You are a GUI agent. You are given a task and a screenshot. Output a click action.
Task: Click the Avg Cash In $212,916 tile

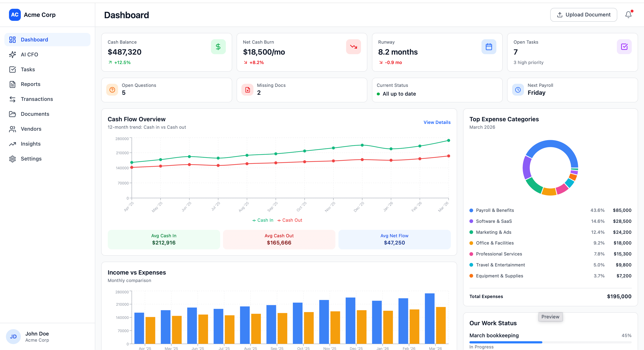164,239
